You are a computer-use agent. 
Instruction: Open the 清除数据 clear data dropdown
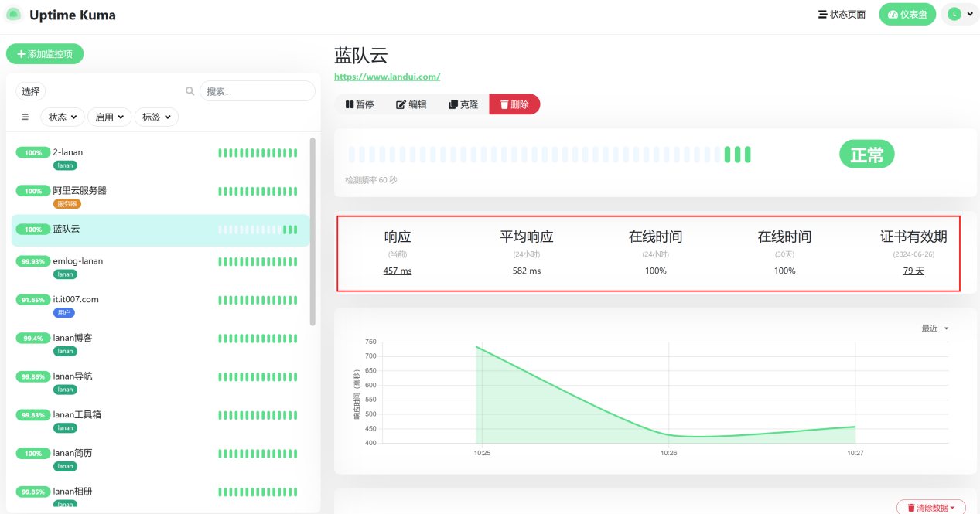pyautogui.click(x=931, y=507)
